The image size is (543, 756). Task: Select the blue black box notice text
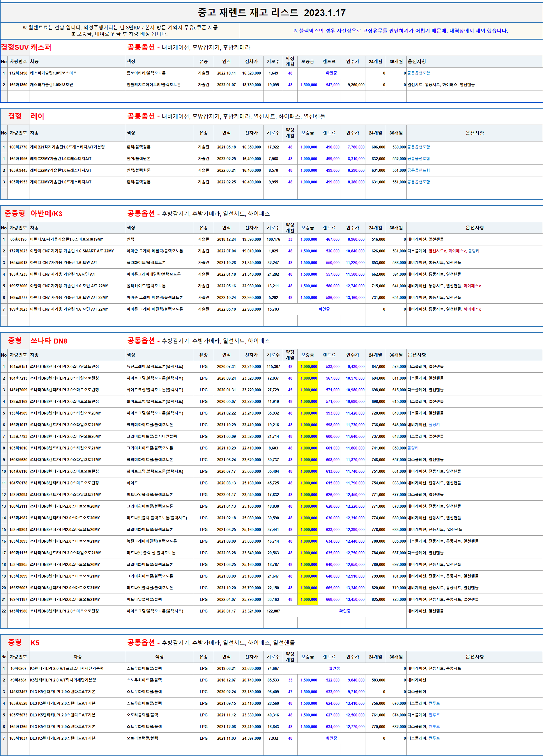click(x=400, y=31)
